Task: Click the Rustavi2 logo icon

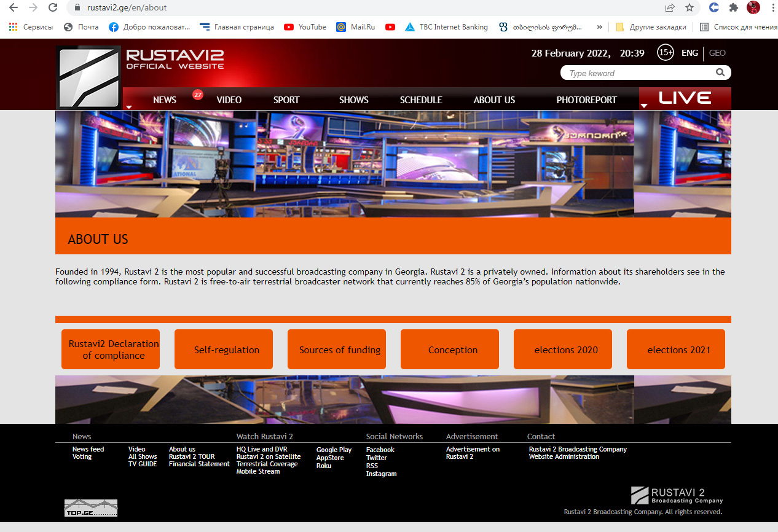Action: 88,77
